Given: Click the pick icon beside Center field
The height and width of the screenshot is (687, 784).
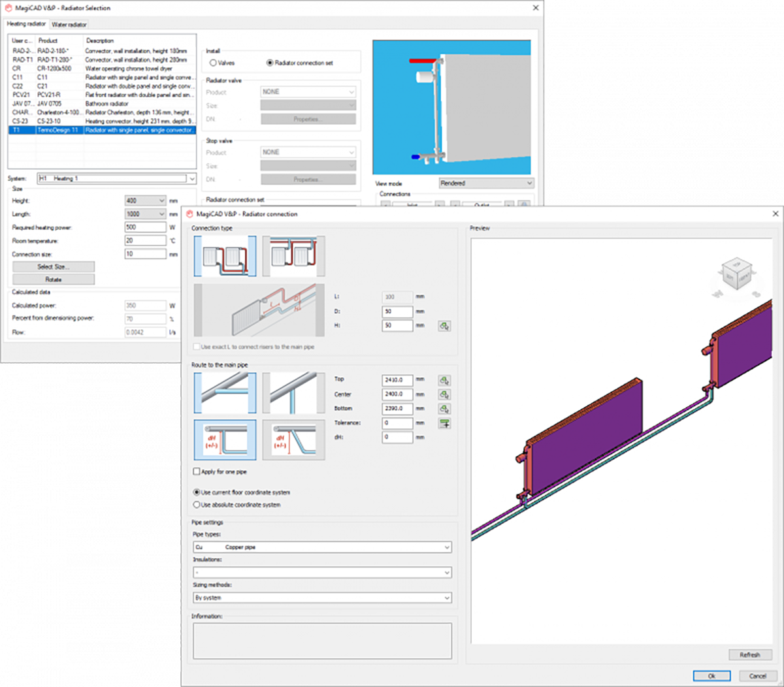Looking at the screenshot, I should click(444, 394).
